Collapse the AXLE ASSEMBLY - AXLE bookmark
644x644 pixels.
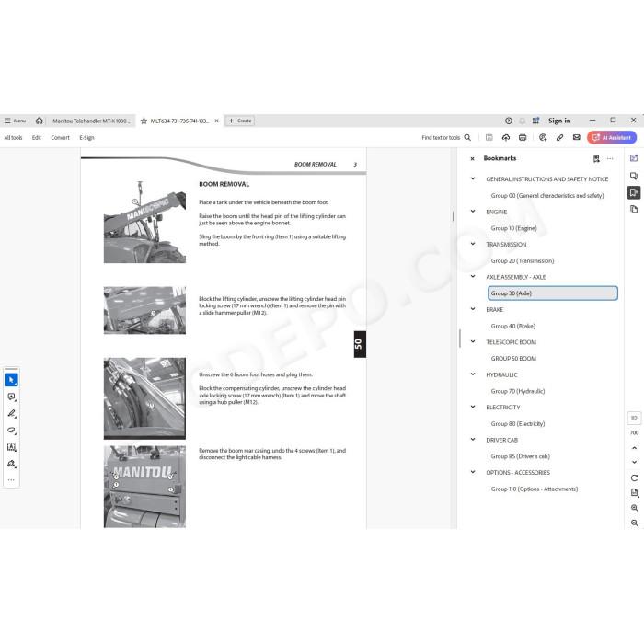click(473, 276)
